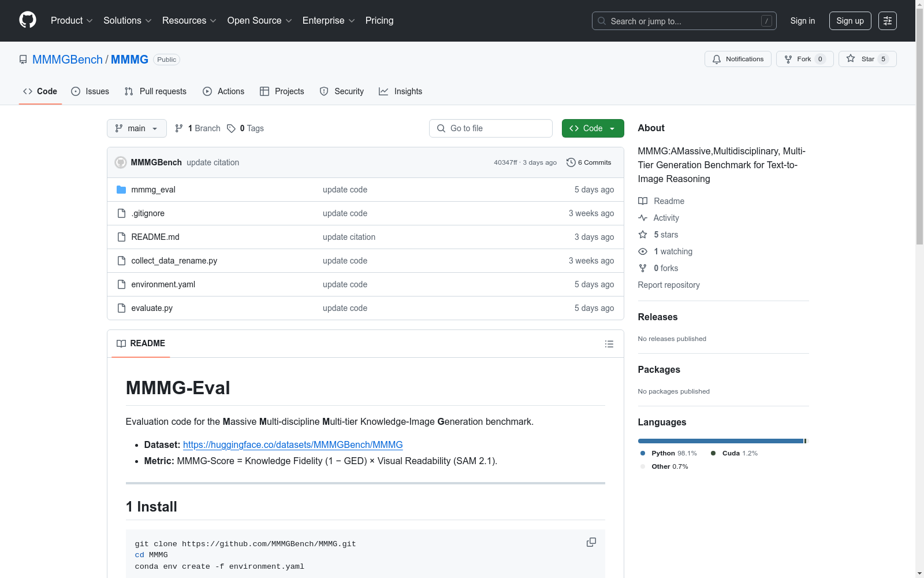
Task: Click the file icon beside environment.yaml
Action: point(121,284)
